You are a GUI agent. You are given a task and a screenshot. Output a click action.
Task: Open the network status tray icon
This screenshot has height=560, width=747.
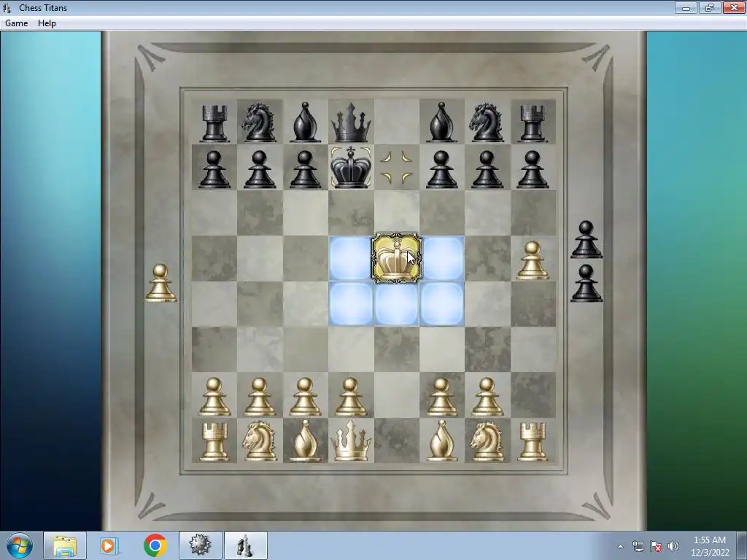[638, 546]
